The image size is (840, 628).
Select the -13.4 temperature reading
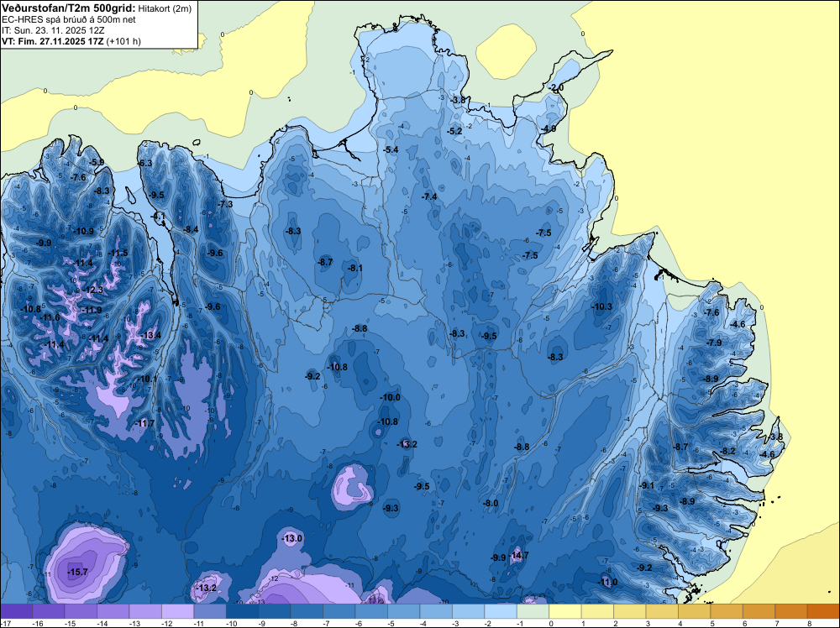pos(151,335)
